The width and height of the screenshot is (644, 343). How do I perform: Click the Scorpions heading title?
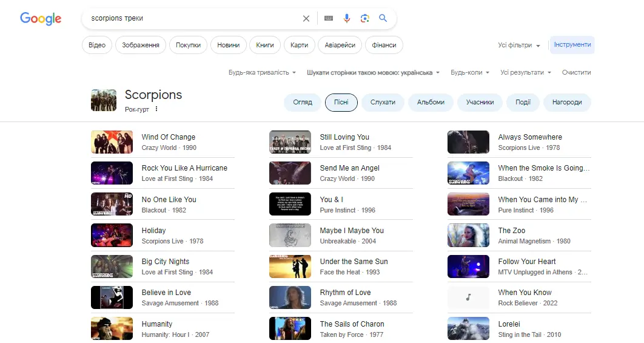point(153,95)
